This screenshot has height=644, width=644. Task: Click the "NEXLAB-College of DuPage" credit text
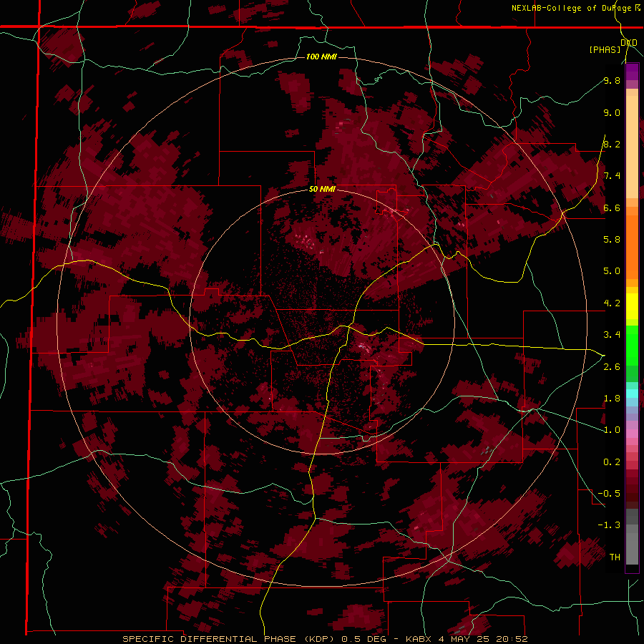(572, 8)
